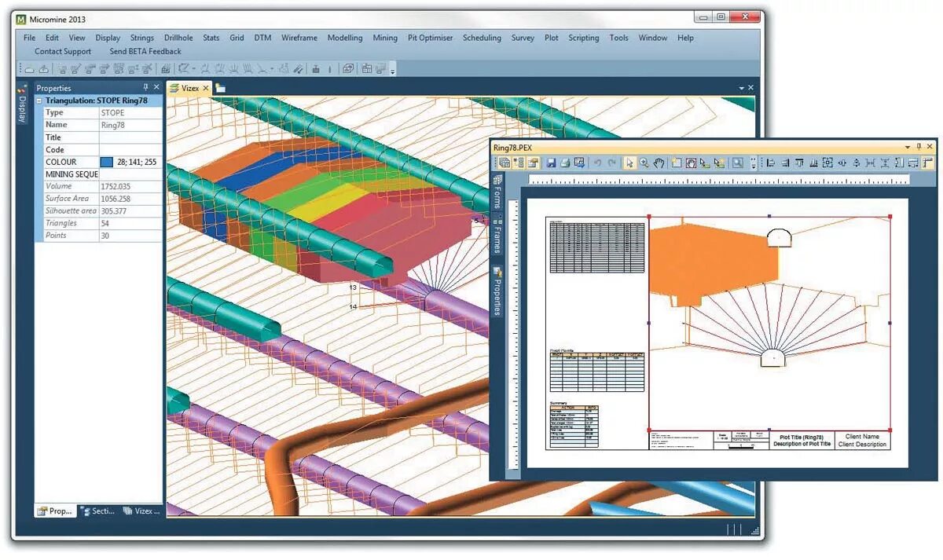Image resolution: width=943 pixels, height=560 pixels.
Task: Click the dashed frame selection icon in plot toolbar
Action: pyautogui.click(x=677, y=163)
